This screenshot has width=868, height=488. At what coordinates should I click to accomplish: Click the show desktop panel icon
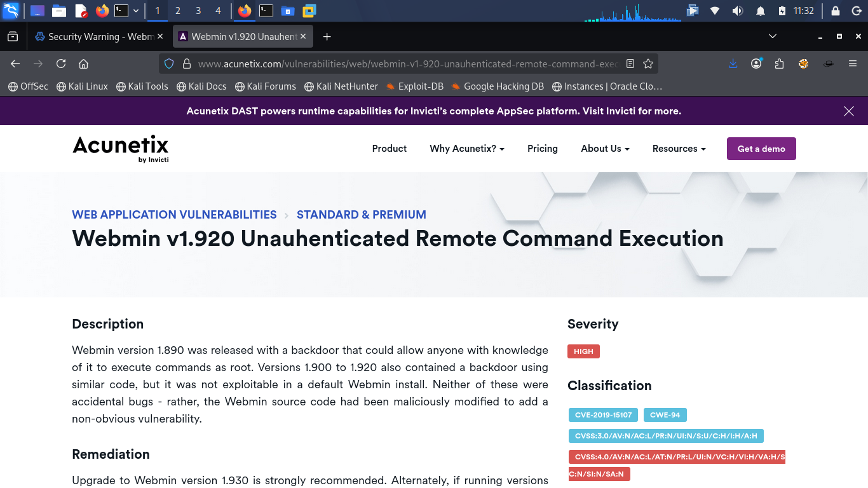point(37,11)
